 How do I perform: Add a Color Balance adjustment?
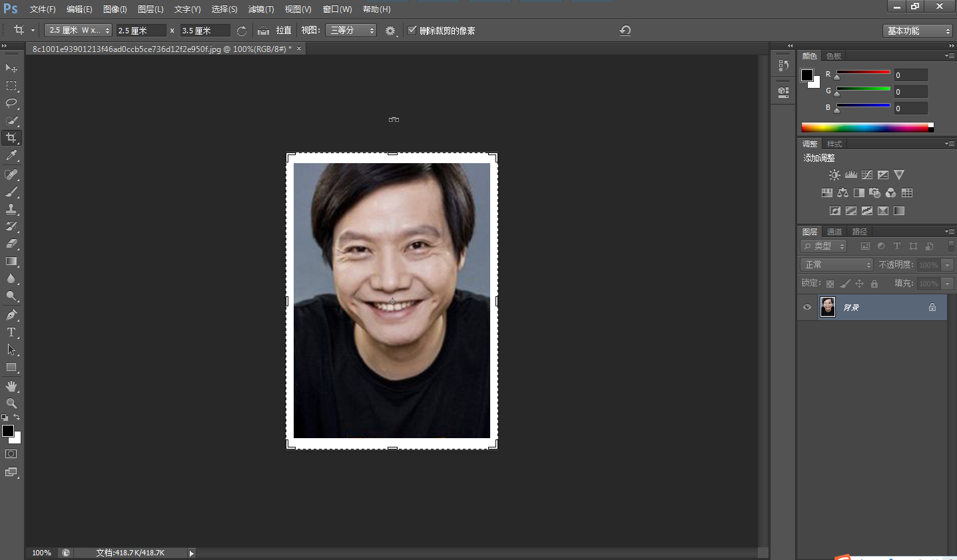pyautogui.click(x=842, y=193)
